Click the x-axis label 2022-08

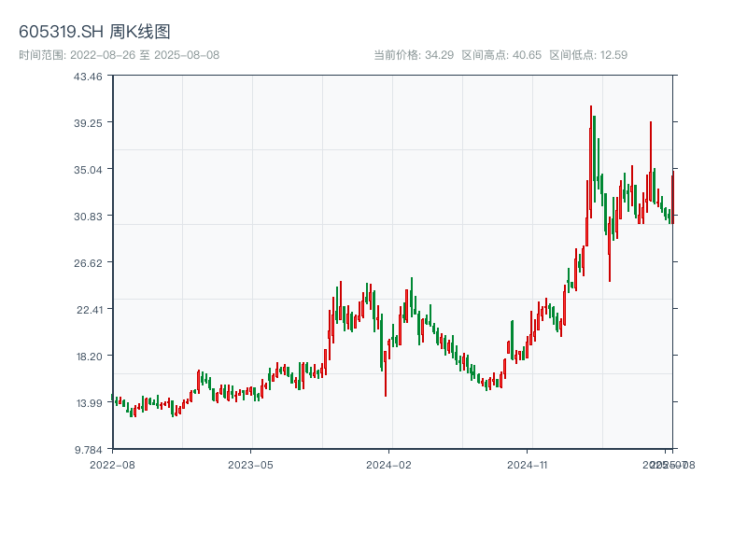coord(112,465)
